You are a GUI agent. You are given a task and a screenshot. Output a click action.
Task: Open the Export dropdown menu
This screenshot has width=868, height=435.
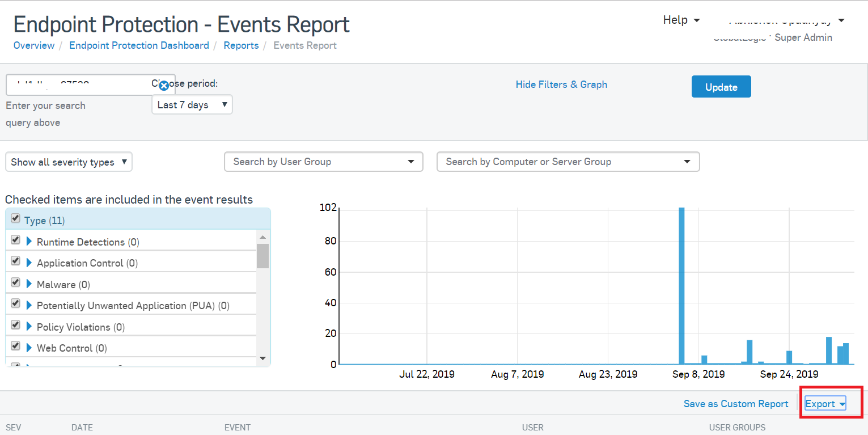[x=825, y=404]
